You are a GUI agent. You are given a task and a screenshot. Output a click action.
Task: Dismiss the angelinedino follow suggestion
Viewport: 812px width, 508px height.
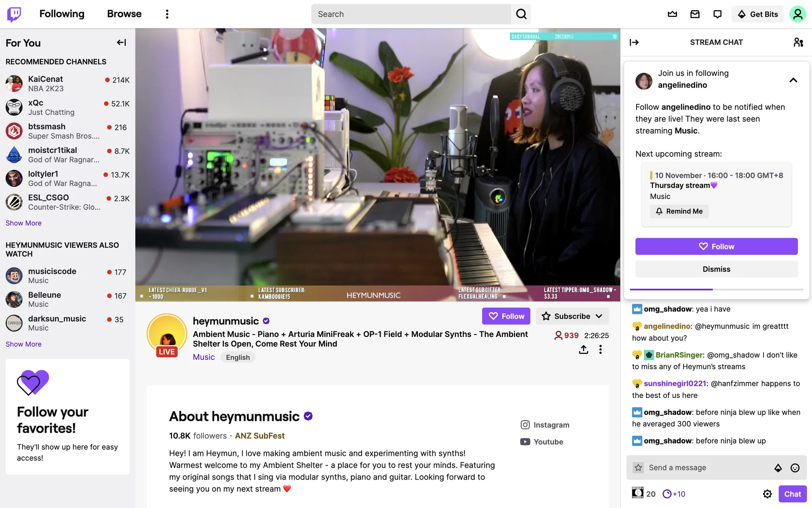pyautogui.click(x=716, y=269)
